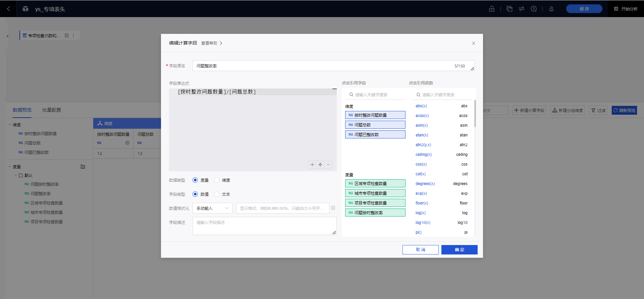
Task: Click the copy pages icon in top bar
Action: click(x=509, y=9)
